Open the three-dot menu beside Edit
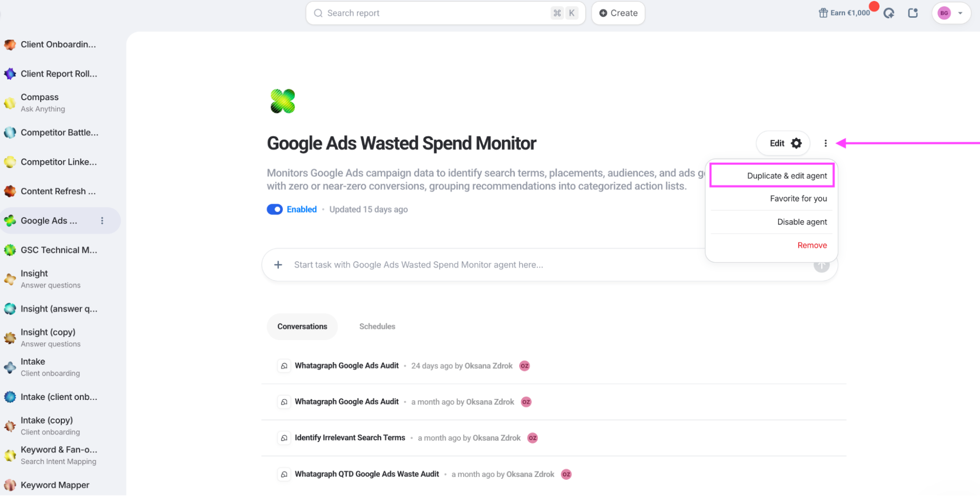The width and height of the screenshot is (980, 496). tap(826, 143)
